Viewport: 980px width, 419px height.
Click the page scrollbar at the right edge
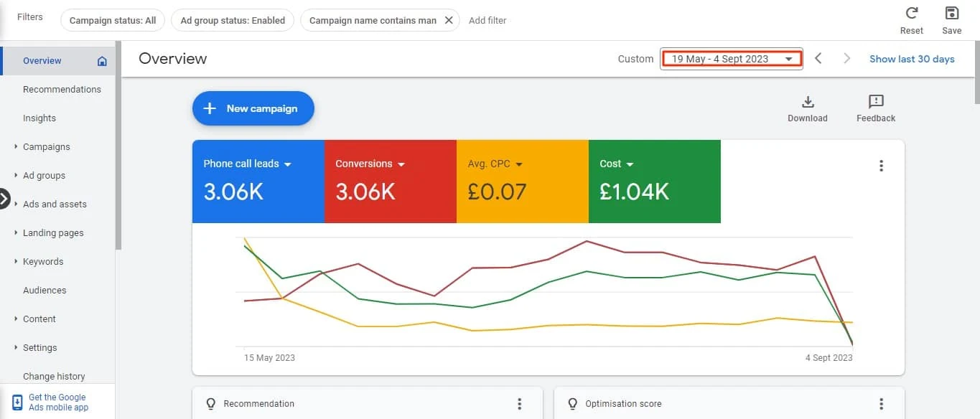click(x=976, y=72)
